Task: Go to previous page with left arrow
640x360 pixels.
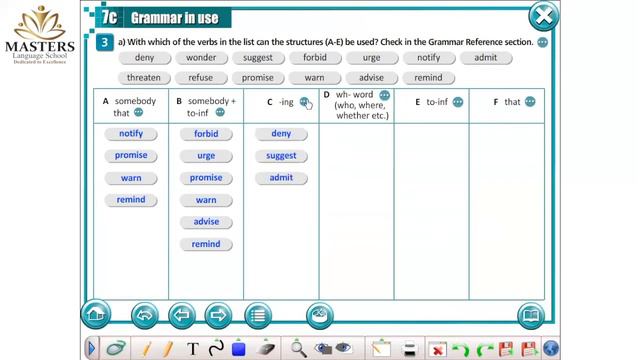Action: (182, 315)
